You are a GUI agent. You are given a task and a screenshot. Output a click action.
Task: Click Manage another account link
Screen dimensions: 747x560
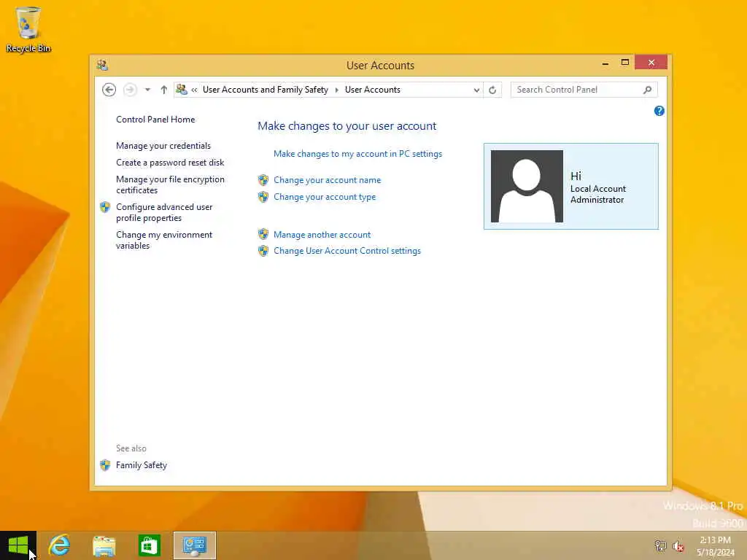[x=322, y=235]
